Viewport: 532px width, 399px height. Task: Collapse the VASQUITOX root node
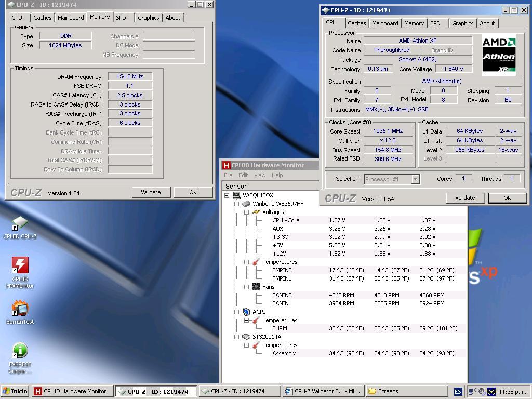[227, 195]
